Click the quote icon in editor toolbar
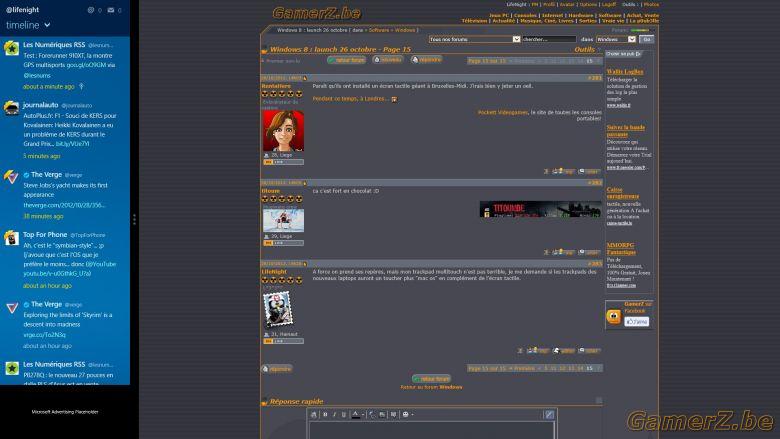 click(393, 415)
